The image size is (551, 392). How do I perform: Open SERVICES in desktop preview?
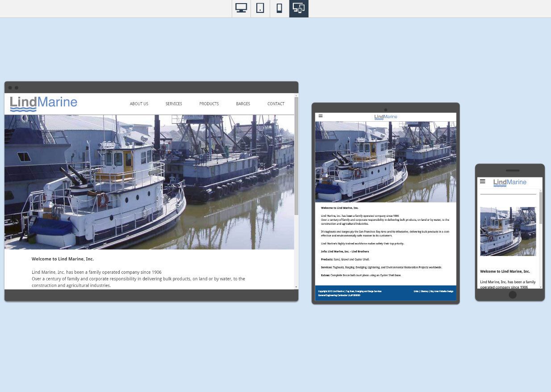click(x=174, y=104)
